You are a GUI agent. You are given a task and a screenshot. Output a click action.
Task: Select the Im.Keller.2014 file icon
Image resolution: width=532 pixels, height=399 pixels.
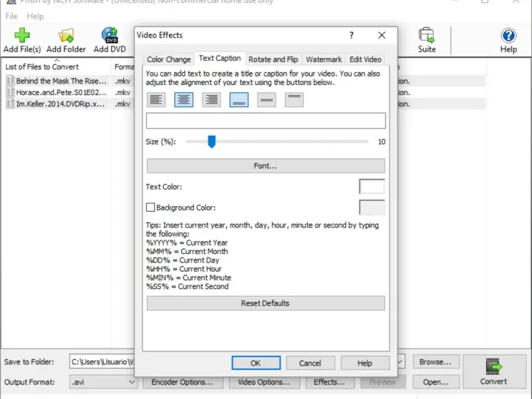pyautogui.click(x=11, y=104)
